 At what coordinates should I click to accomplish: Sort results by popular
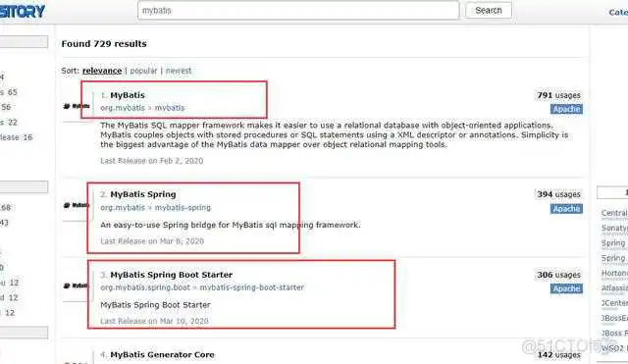click(x=143, y=71)
